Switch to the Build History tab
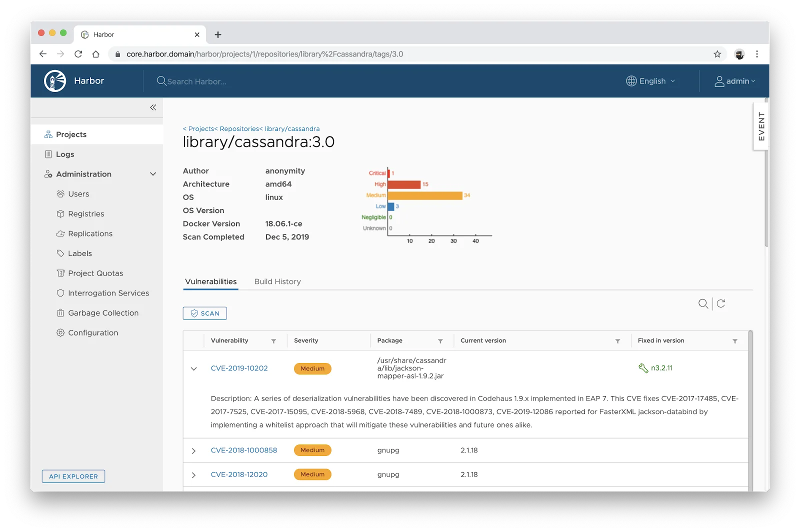The height and width of the screenshot is (532, 800). coord(277,281)
